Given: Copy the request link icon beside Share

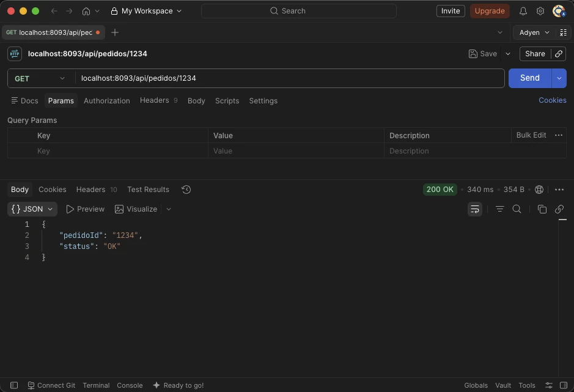Looking at the screenshot, I should coord(559,54).
